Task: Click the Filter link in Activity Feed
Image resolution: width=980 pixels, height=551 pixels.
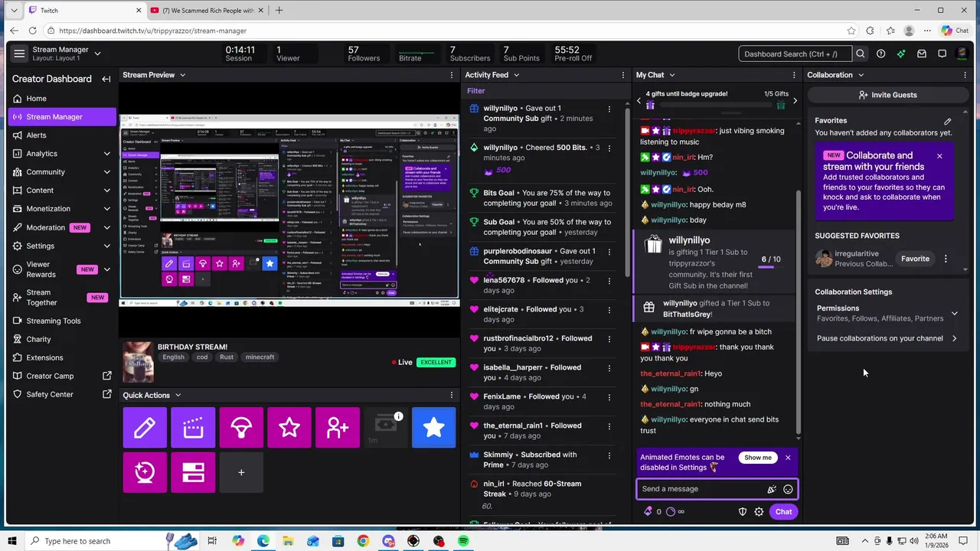Action: 476,91
